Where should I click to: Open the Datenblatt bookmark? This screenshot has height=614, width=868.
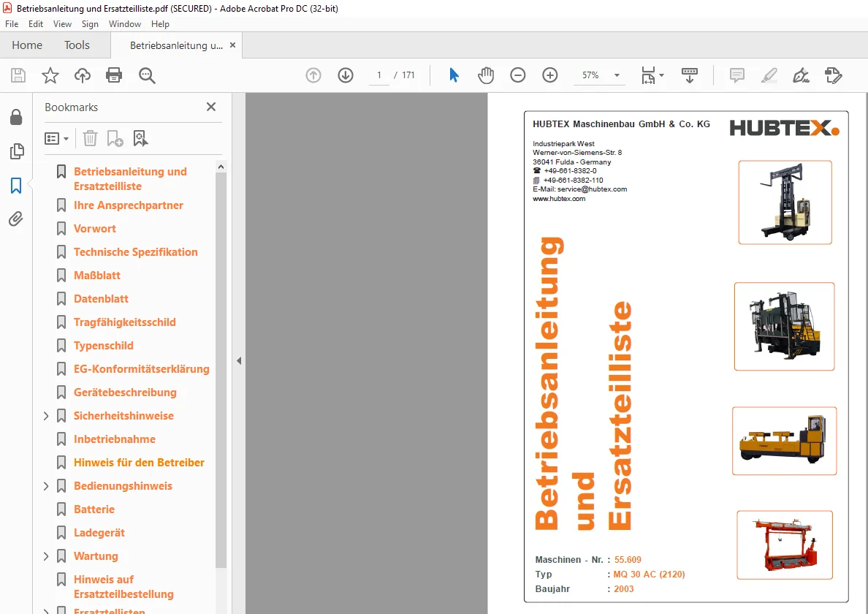[x=101, y=299]
